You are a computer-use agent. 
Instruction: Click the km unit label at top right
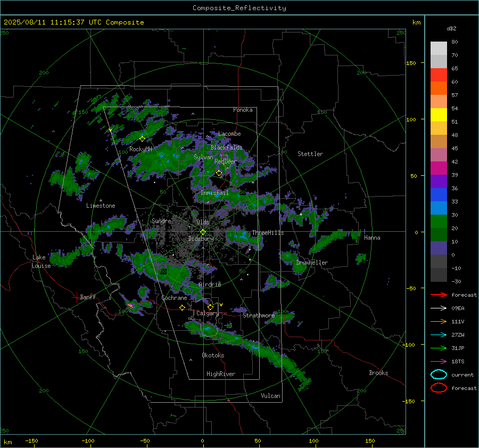pos(416,22)
